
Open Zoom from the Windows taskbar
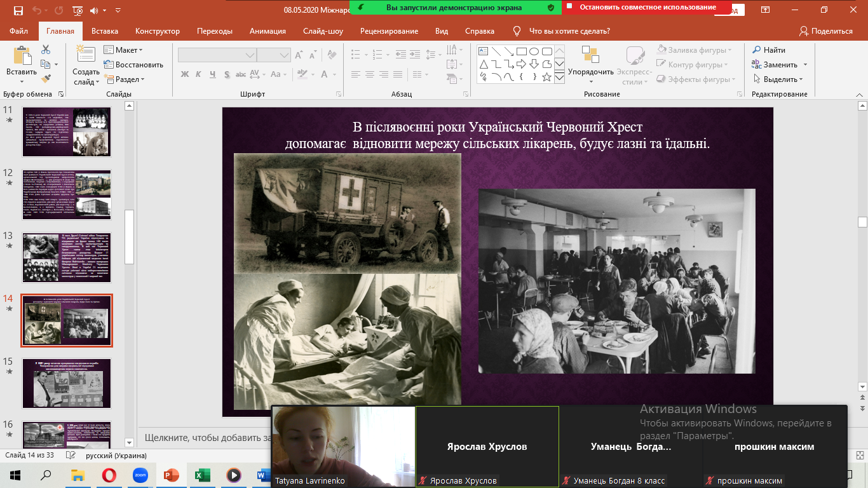[x=140, y=475]
